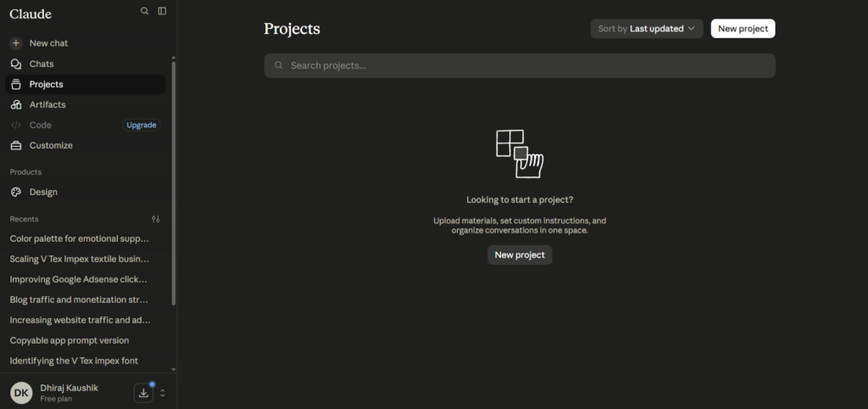Open the Sort by Last updated dropdown

647,29
